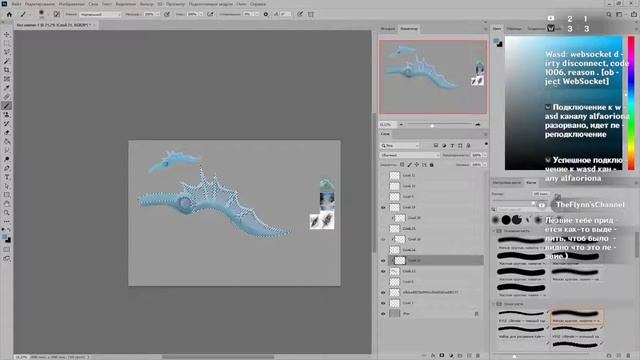This screenshot has width=640, height=360.
Task: Toggle lock all padlock icon
Action: (x=431, y=164)
